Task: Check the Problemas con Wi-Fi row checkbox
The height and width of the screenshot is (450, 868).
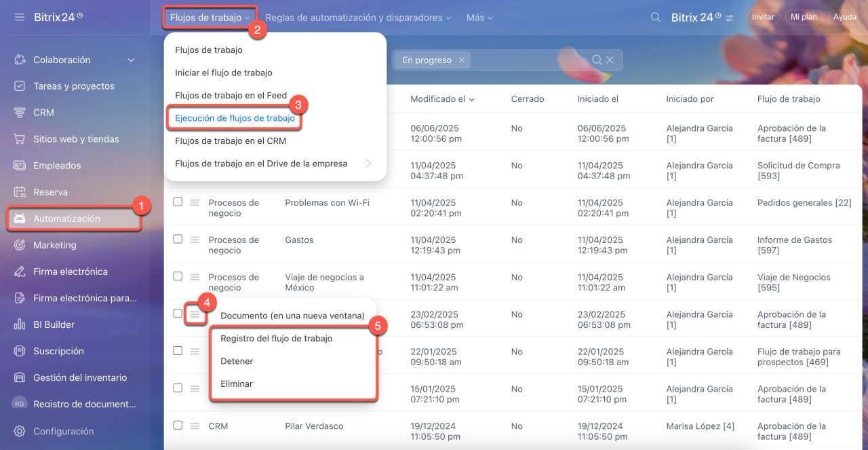Action: coord(178,202)
